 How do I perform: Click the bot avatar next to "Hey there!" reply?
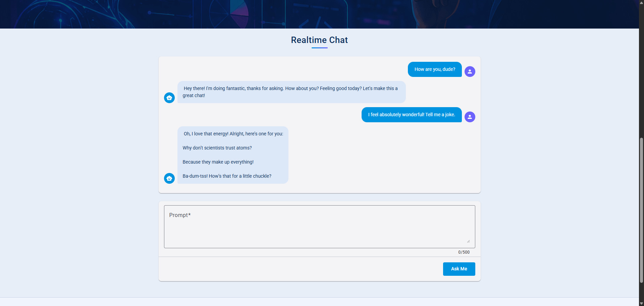pos(169,98)
